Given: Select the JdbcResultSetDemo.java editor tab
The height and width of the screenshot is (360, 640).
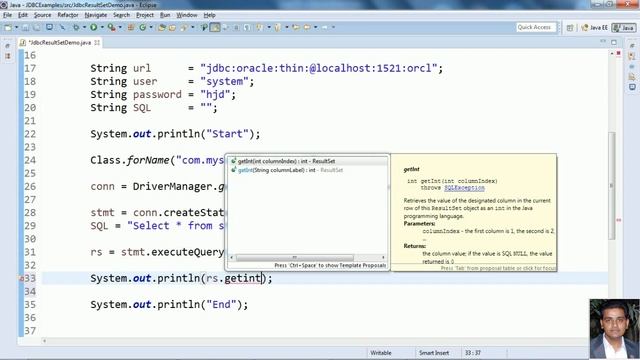Looking at the screenshot, I should point(60,42).
